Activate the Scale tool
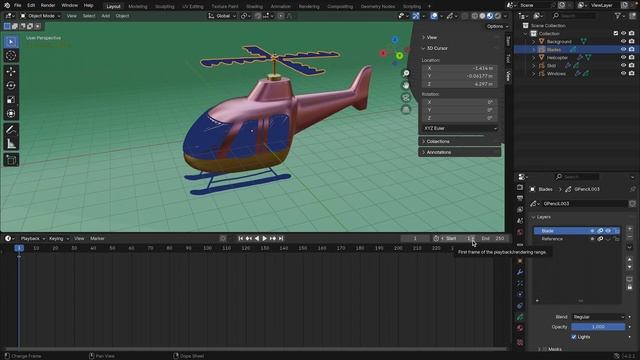 click(x=11, y=100)
